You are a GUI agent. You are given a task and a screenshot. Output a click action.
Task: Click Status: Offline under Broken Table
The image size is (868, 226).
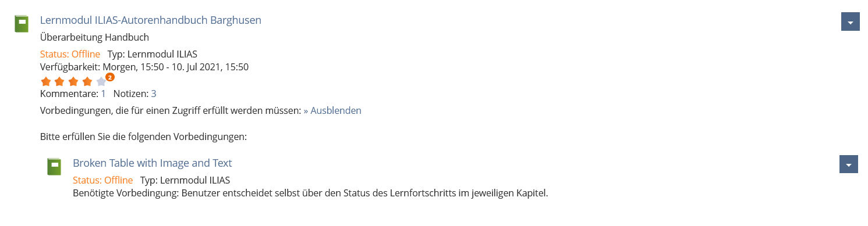click(x=102, y=180)
